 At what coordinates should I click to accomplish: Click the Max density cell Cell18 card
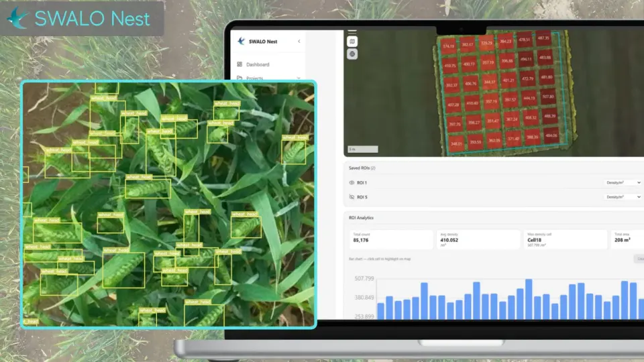(565, 239)
